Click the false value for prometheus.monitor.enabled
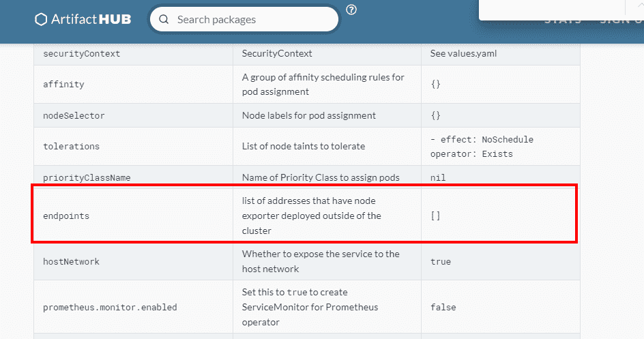Screen dimensions: 644x339 coord(443,307)
